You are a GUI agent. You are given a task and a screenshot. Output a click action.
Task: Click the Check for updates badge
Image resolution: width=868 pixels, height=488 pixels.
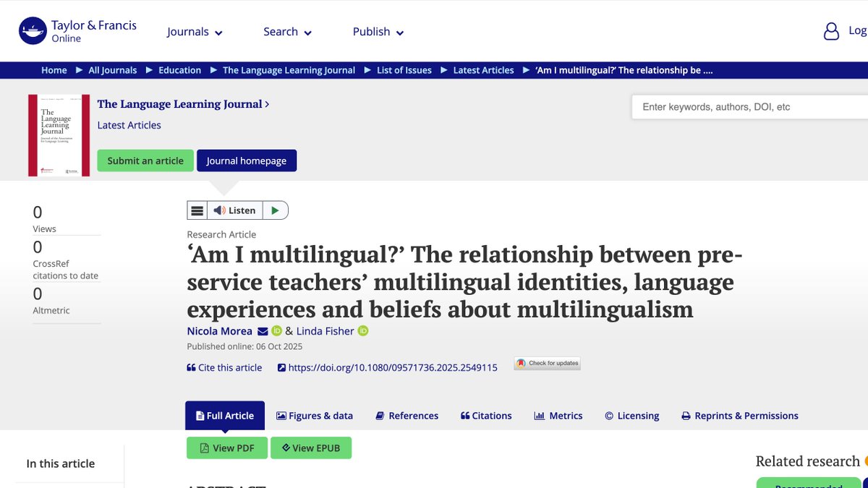pyautogui.click(x=548, y=363)
